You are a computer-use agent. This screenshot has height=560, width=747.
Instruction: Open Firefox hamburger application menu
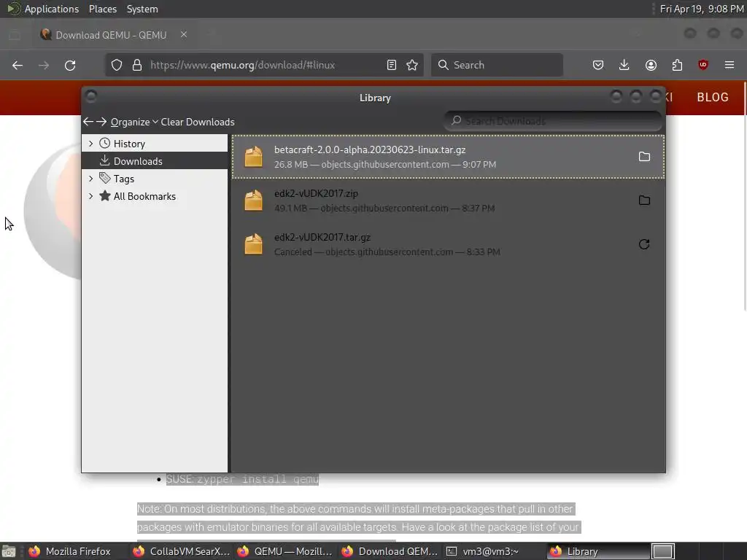click(729, 65)
